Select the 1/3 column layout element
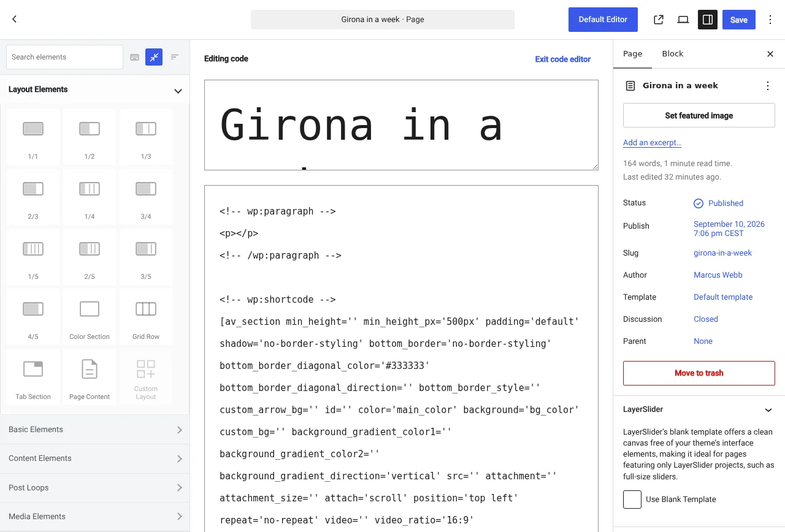Viewport: 785px width, 532px height. (146, 137)
